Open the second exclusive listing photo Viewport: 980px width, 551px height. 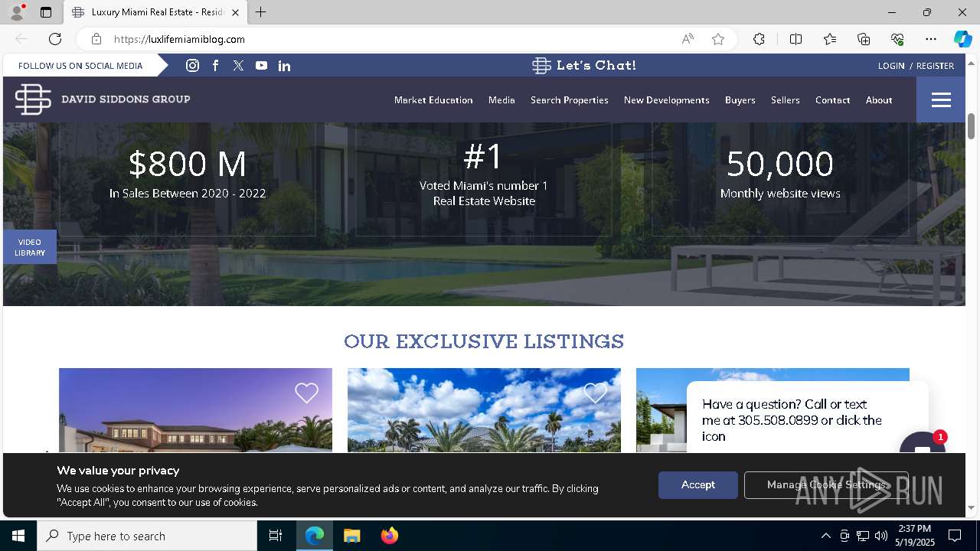484,410
